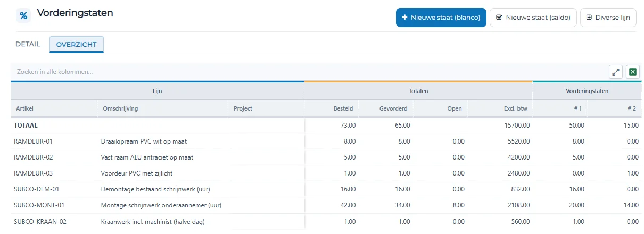Image resolution: width=644 pixels, height=234 pixels.
Task: Click description Montage schrijnwerk onderaannemer (uur)
Action: 161,205
